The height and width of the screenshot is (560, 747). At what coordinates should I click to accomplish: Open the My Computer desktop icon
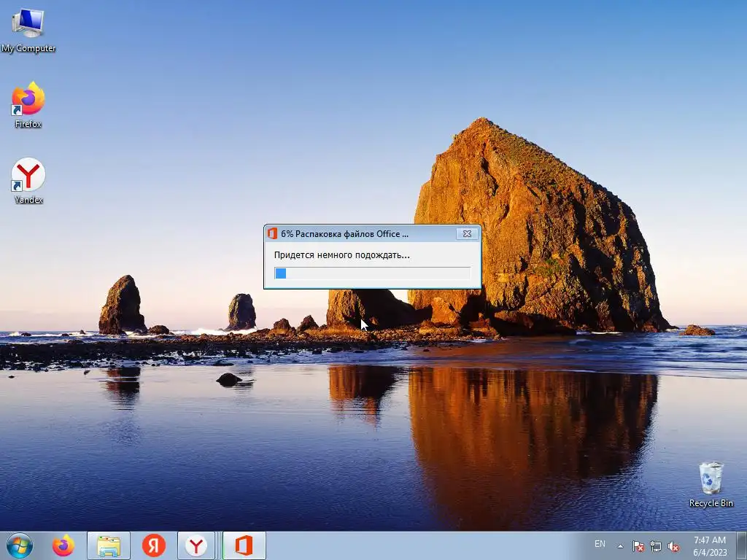(28, 31)
